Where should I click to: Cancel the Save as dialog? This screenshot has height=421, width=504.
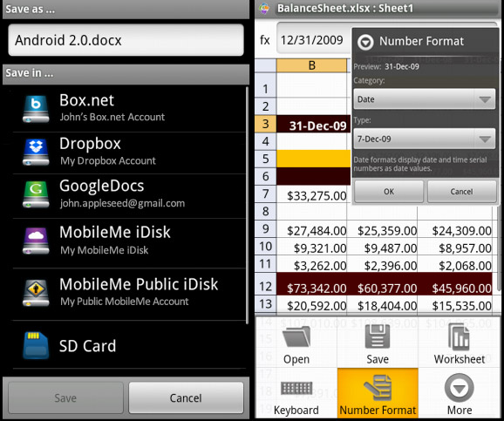point(186,397)
